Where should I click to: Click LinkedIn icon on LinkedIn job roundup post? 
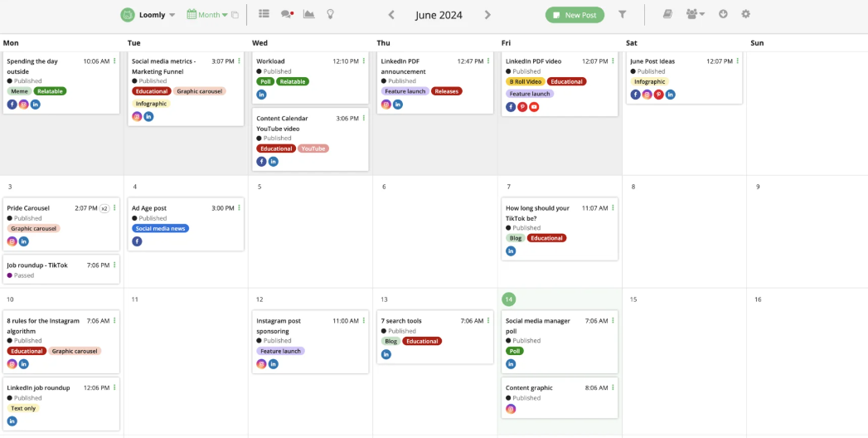coord(12,421)
